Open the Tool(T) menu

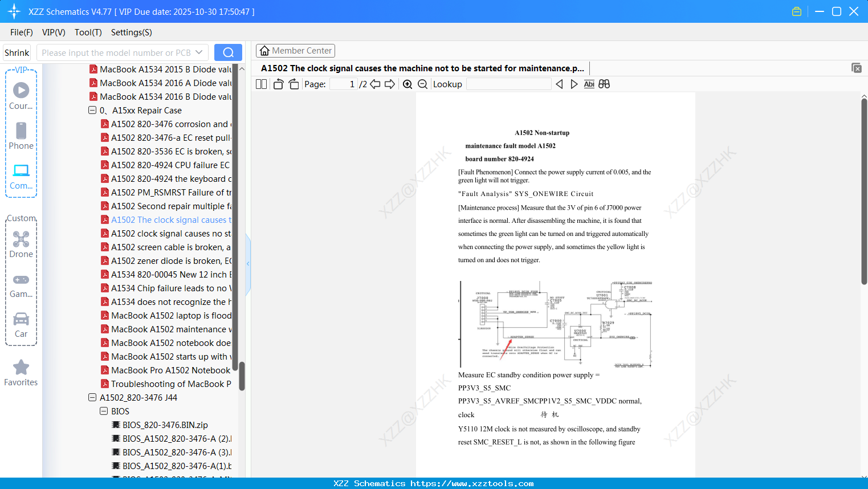88,32
